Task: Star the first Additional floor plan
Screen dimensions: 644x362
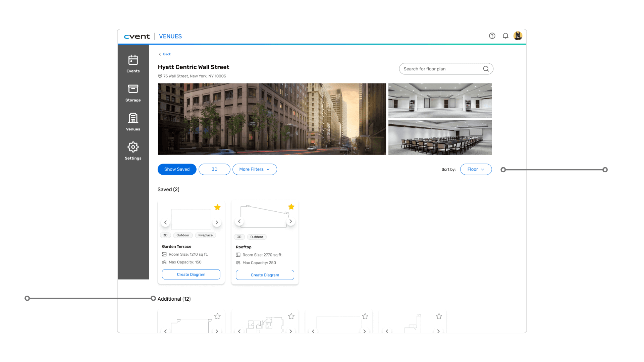Action: click(217, 316)
